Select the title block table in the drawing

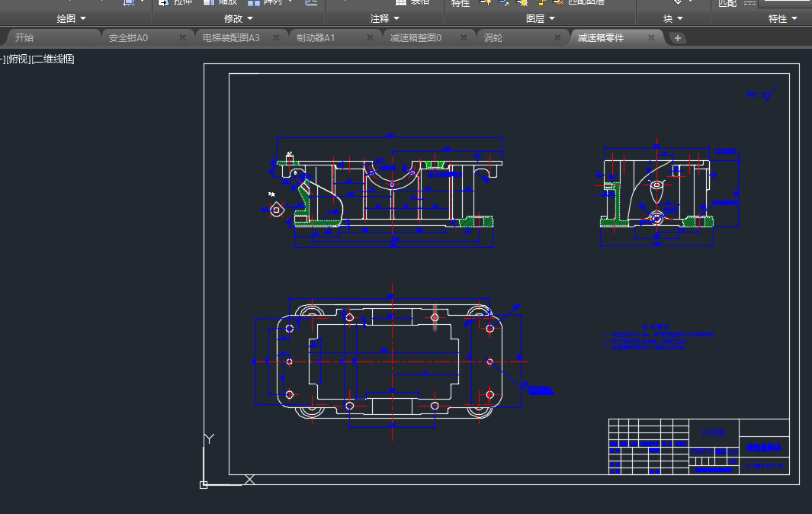coord(698,447)
